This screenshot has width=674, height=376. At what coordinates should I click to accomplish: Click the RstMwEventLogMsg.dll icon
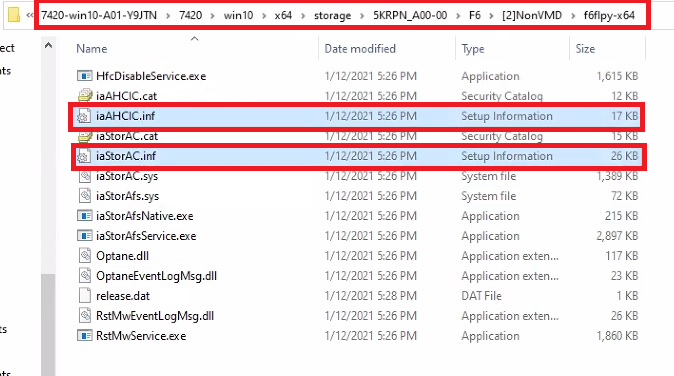(85, 316)
